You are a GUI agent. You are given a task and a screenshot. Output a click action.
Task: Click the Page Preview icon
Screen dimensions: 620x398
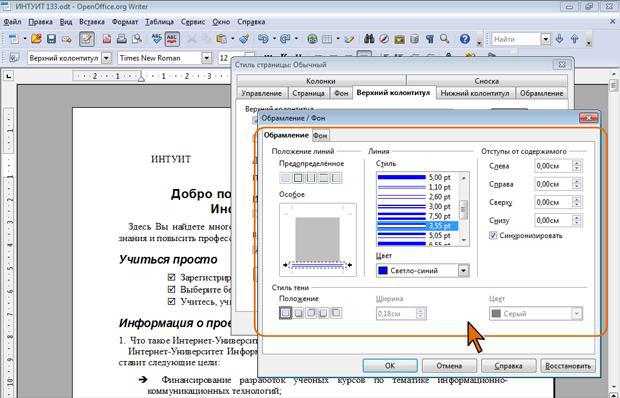[137, 39]
